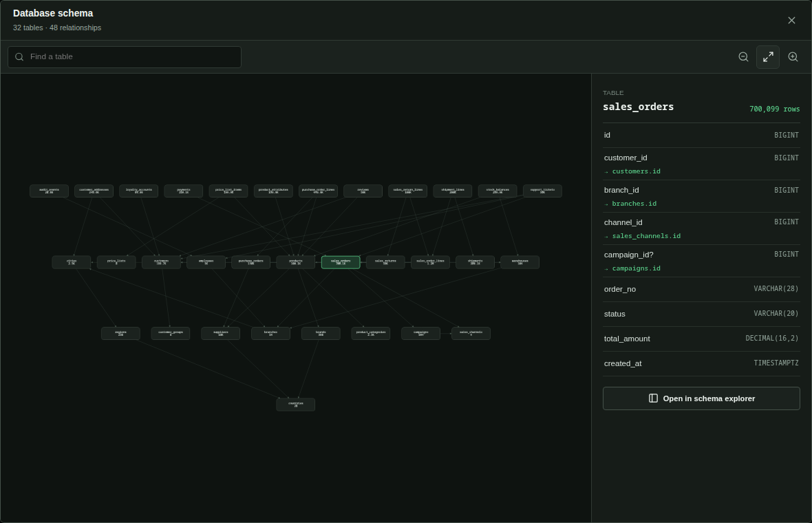Select the purchase_orders table node
The width and height of the screenshot is (812, 523).
250,262
